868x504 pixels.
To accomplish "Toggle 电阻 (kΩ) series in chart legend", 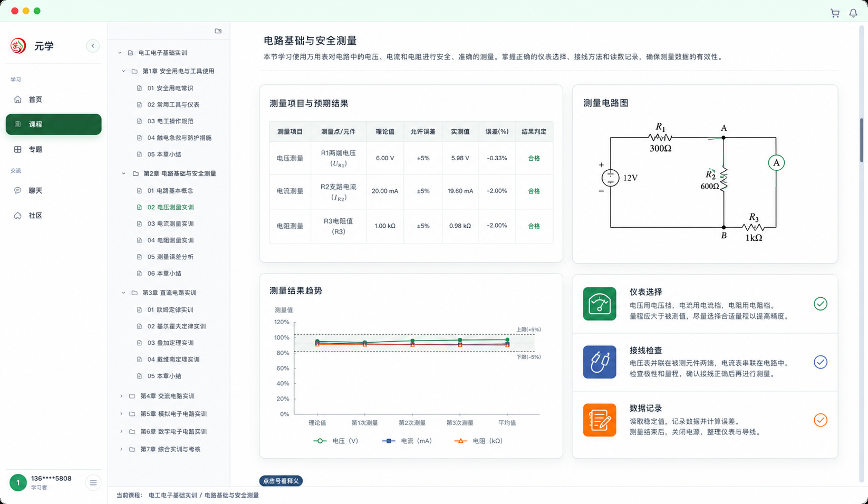I will [x=478, y=441].
